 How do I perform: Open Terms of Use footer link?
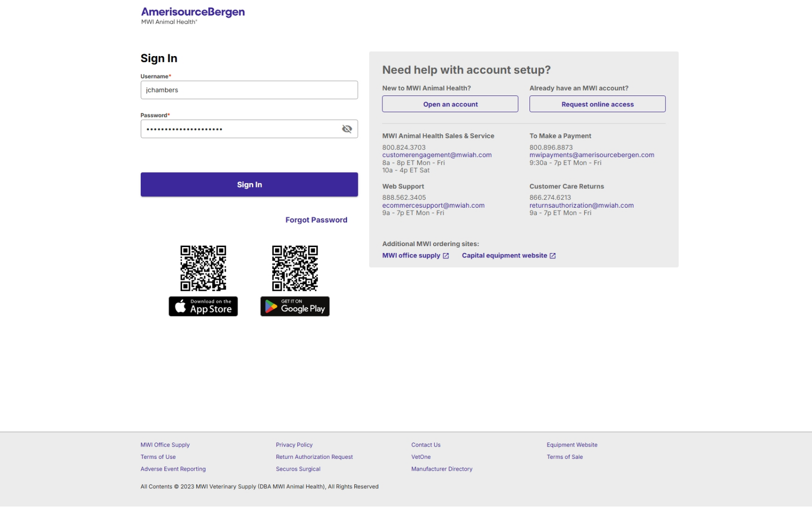click(x=158, y=457)
